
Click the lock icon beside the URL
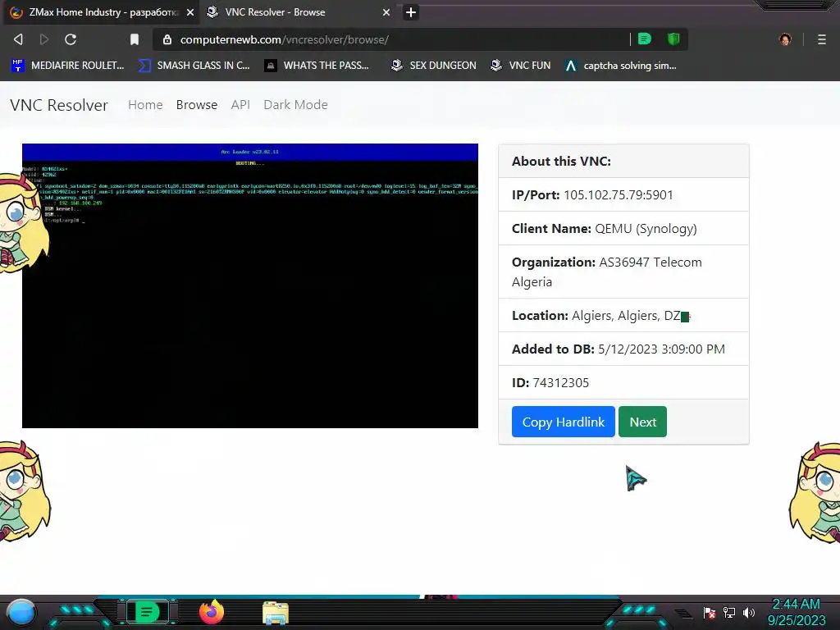167,39
